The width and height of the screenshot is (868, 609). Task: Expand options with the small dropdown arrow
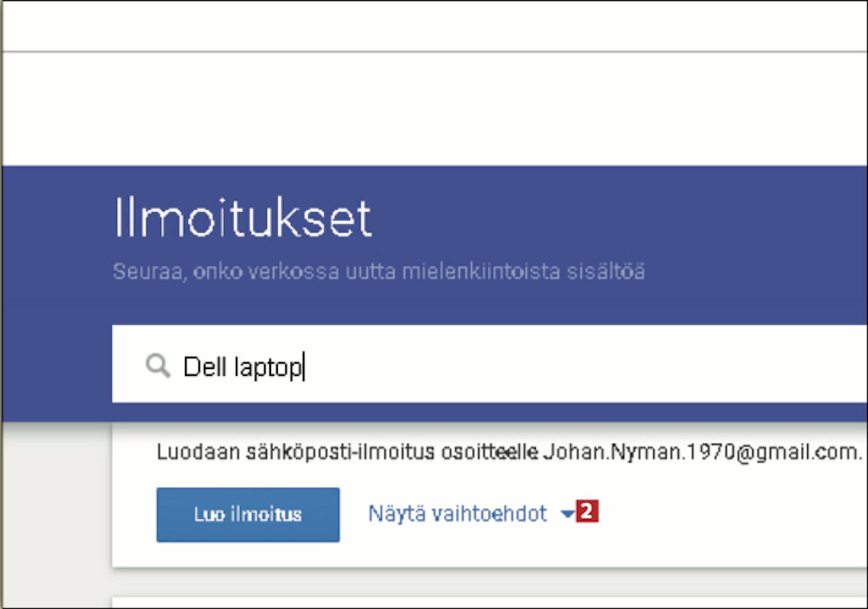[x=567, y=513]
